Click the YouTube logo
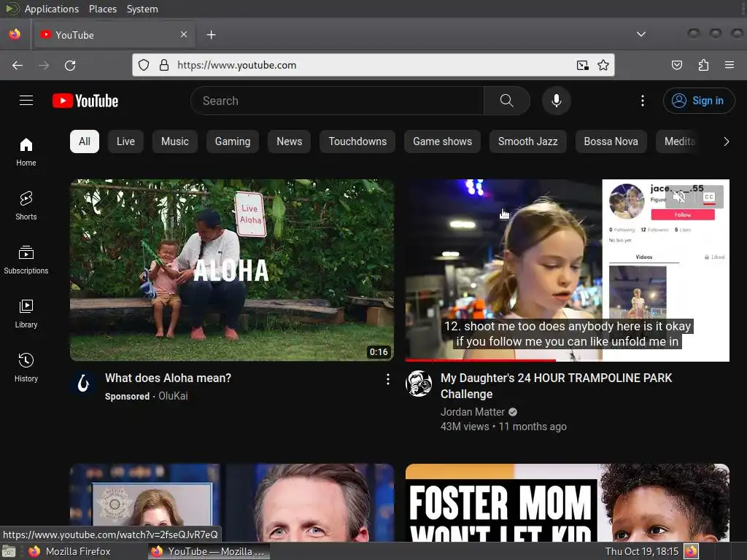 point(85,101)
